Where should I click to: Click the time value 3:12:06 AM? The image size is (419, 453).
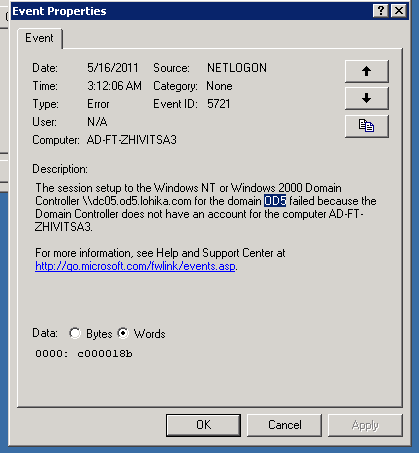coord(114,86)
